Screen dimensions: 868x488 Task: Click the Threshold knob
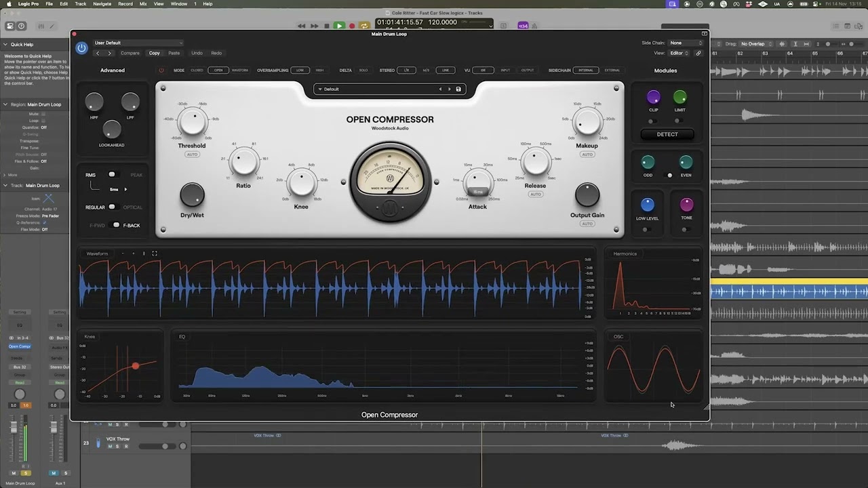point(193,123)
